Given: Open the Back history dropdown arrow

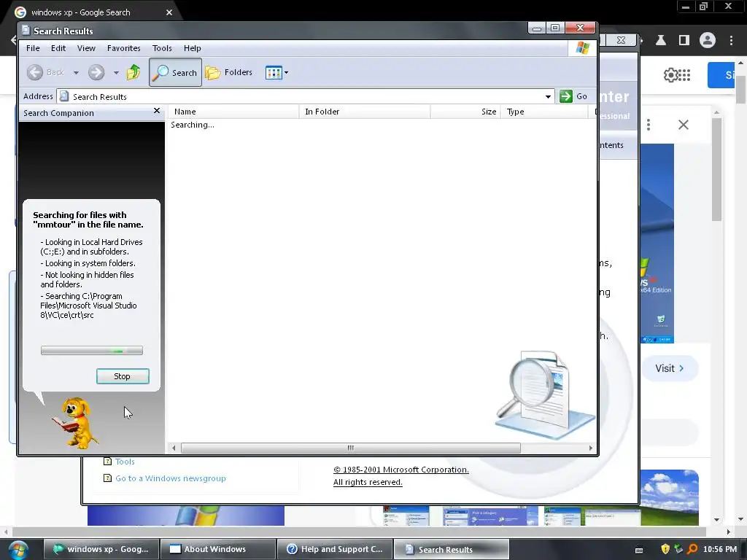Looking at the screenshot, I should (76, 73).
